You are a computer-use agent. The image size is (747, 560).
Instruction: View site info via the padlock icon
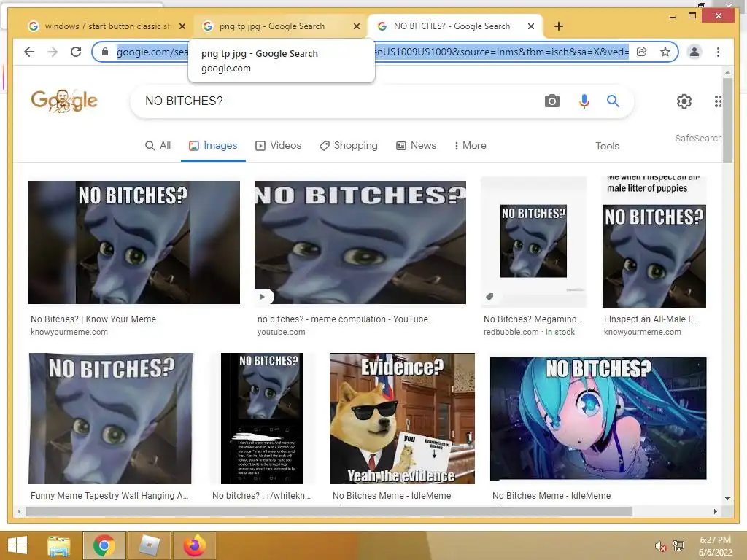coord(105,52)
